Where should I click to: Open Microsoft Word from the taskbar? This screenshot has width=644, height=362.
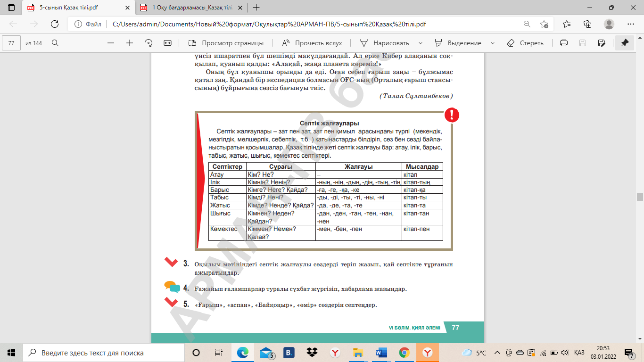click(x=381, y=353)
